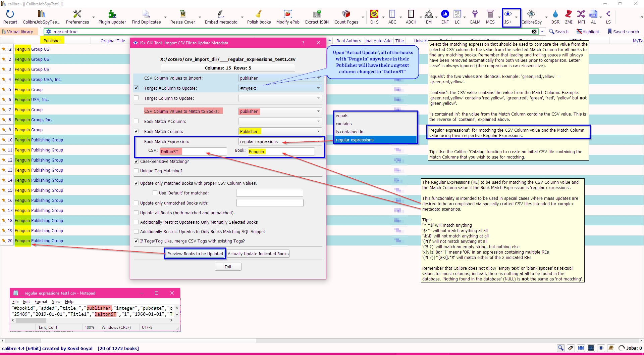The width and height of the screenshot is (644, 355).
Task: Choose 'contains' in match expression list
Action: (375, 124)
